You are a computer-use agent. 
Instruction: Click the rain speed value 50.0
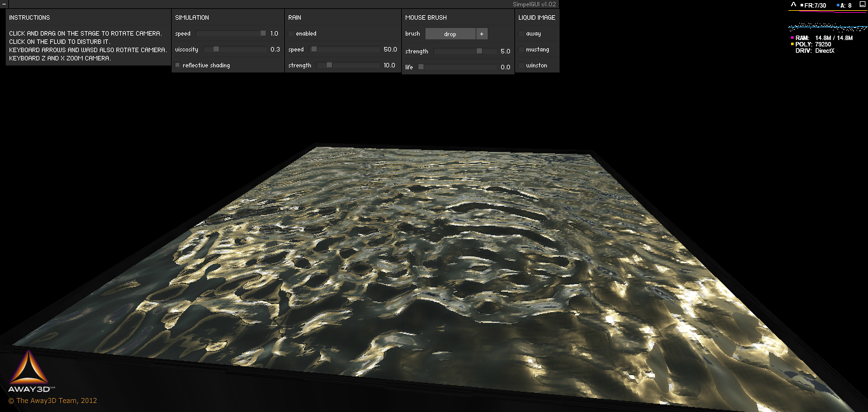pyautogui.click(x=390, y=50)
